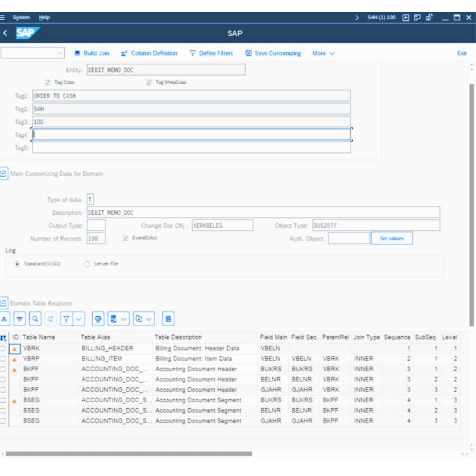The height and width of the screenshot is (476, 476).
Task: Open the command field dropdown
Action: click(60, 53)
